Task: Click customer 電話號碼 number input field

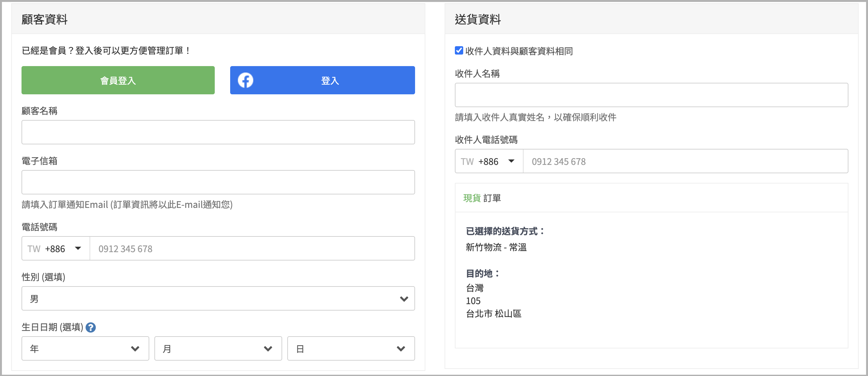Action: pos(252,248)
